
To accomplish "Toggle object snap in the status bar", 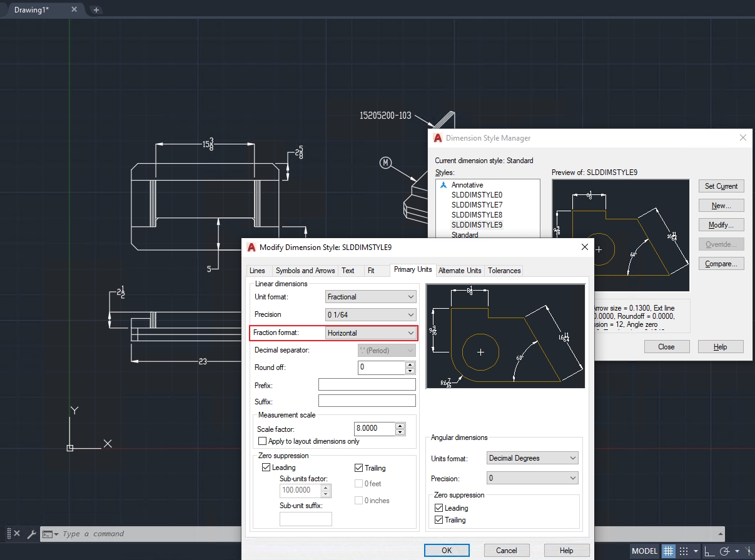I will 749,551.
